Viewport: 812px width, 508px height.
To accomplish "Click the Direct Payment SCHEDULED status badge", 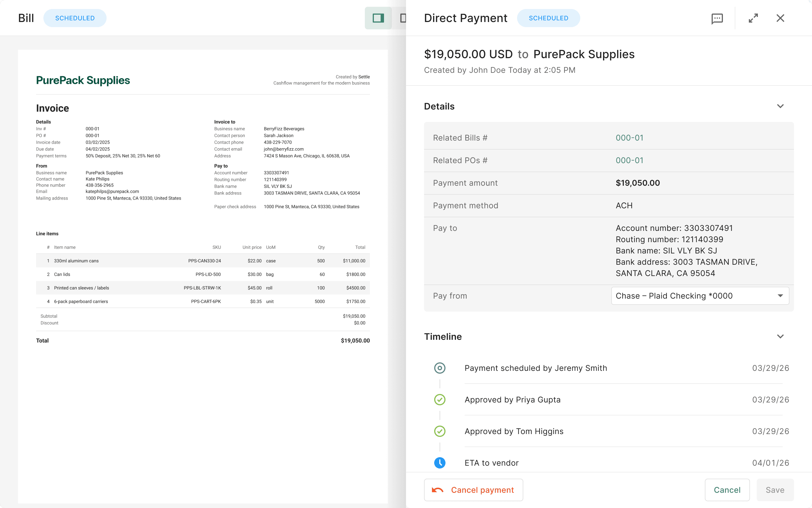I will pos(549,18).
